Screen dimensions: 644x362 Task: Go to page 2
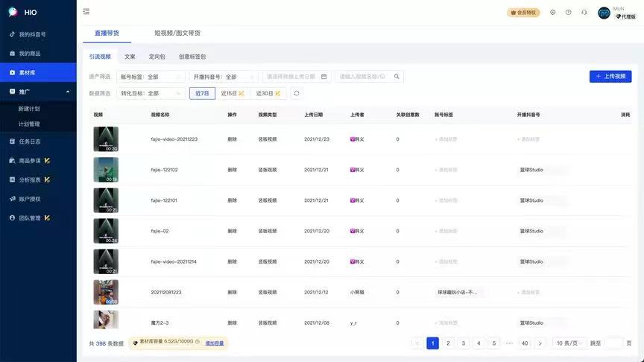pyautogui.click(x=448, y=343)
